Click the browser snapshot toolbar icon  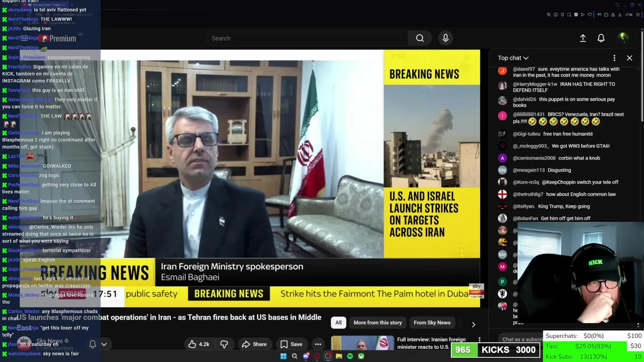pos(569,15)
